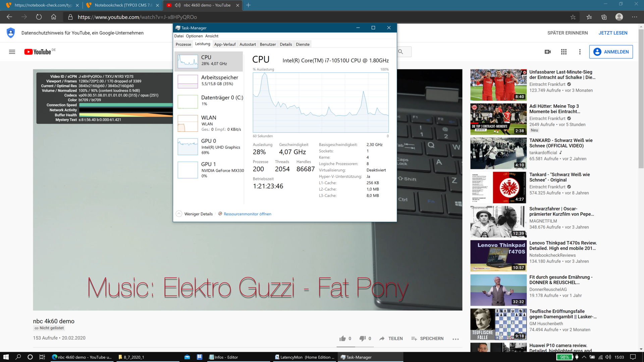Switch to Details tab
The image size is (644, 362).
[x=286, y=44]
